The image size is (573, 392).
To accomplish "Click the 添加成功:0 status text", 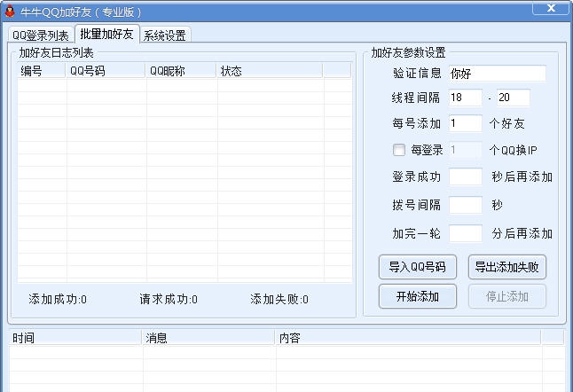I will (58, 300).
